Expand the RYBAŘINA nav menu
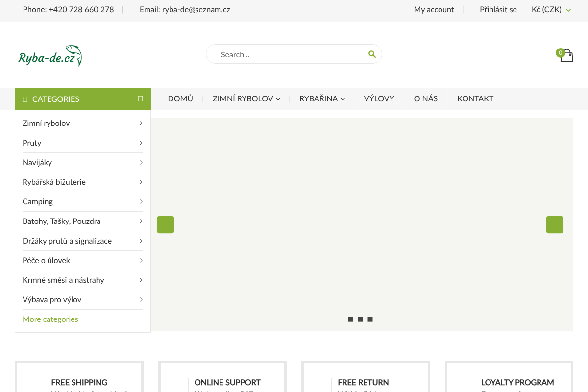Screen dimensions: 588x392 pos(322,98)
